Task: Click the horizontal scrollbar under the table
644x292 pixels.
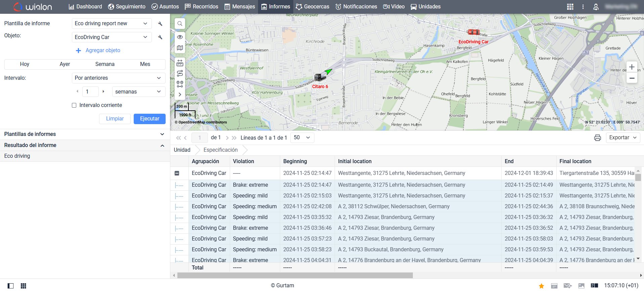Action: tap(295, 275)
